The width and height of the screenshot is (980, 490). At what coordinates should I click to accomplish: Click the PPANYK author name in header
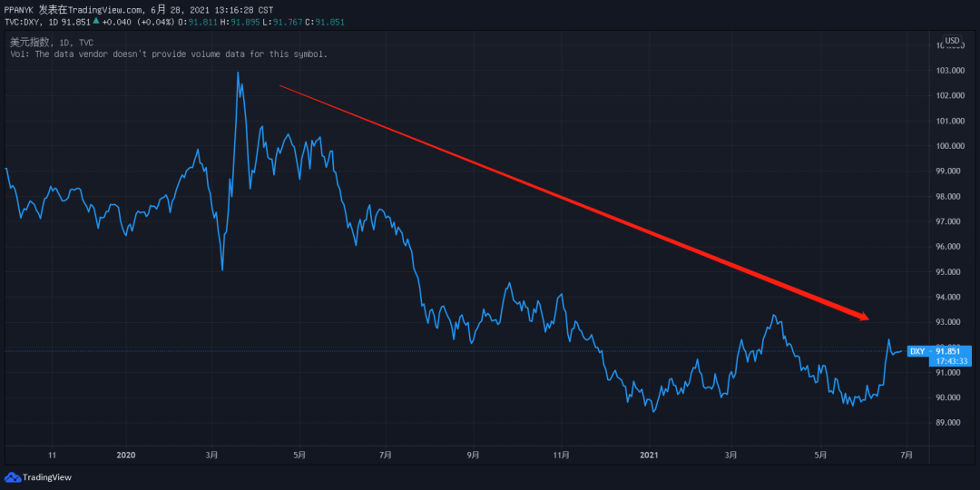click(x=19, y=11)
